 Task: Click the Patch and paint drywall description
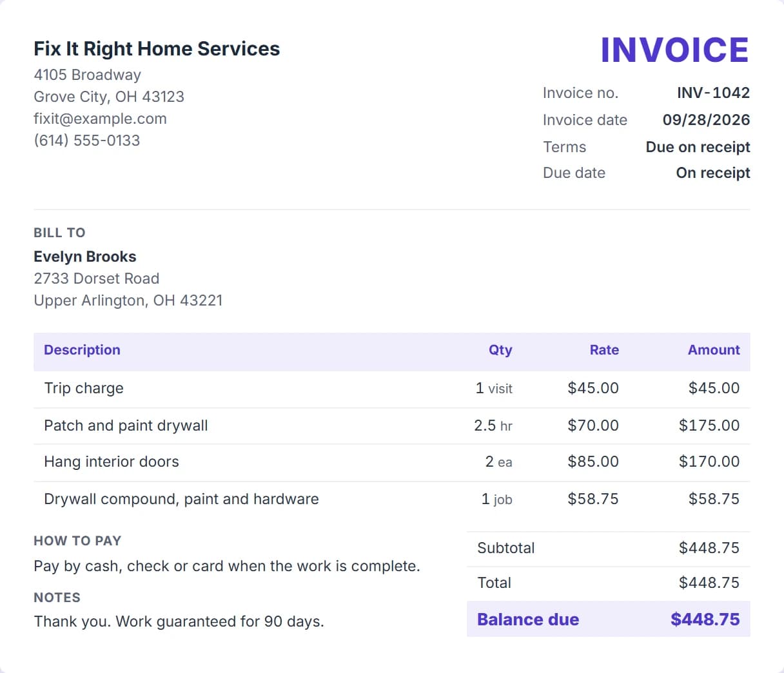126,425
